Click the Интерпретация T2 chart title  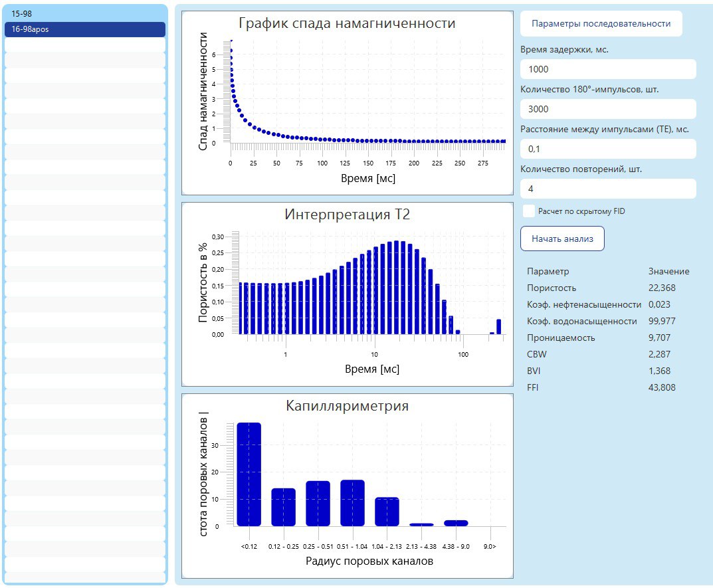tap(347, 214)
